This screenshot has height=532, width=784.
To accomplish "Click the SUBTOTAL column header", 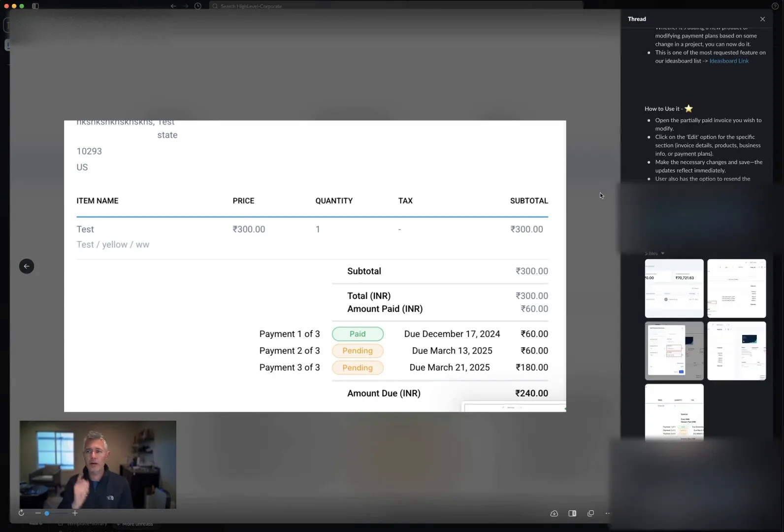I will point(529,200).
